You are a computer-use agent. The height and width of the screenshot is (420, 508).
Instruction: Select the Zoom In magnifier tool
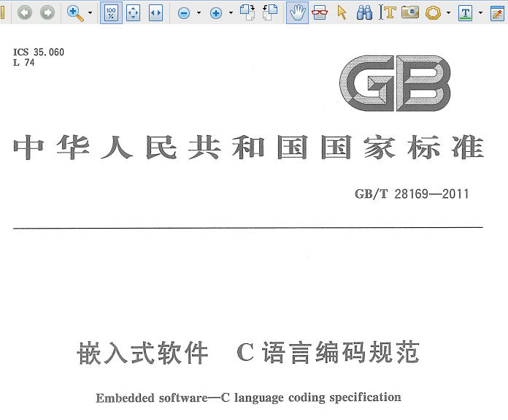coord(75,13)
